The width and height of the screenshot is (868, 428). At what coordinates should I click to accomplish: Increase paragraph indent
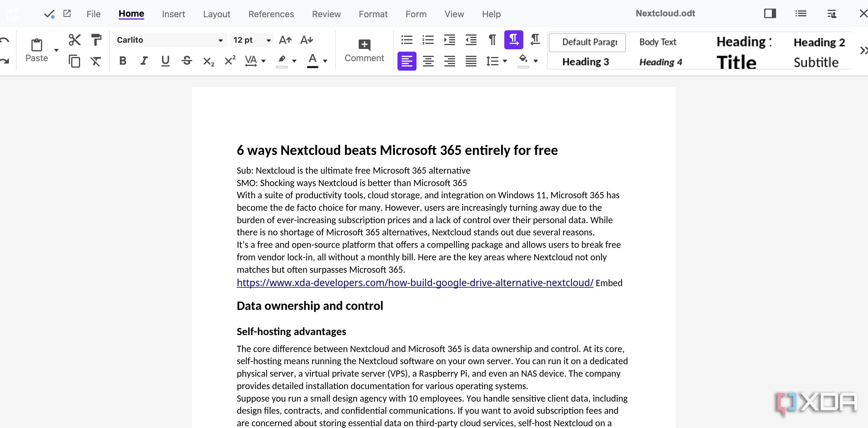(449, 40)
